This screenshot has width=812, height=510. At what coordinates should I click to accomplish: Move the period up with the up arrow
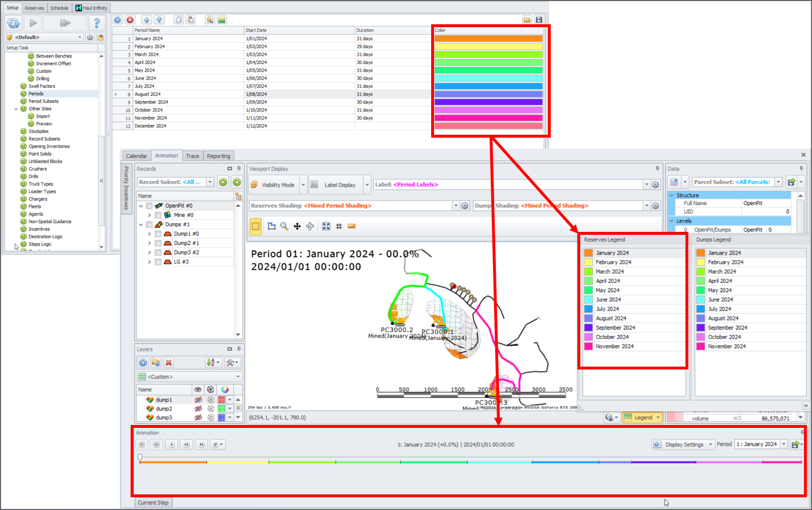tap(147, 20)
